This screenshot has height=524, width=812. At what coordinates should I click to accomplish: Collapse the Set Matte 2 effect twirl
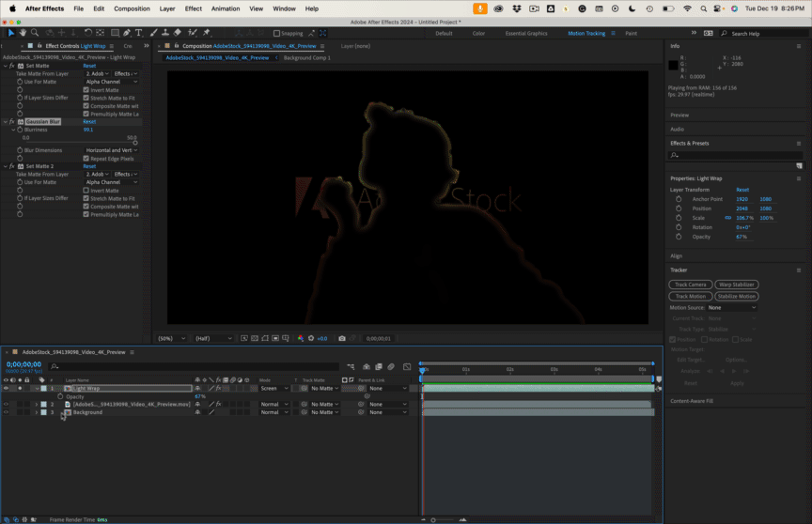[6, 166]
